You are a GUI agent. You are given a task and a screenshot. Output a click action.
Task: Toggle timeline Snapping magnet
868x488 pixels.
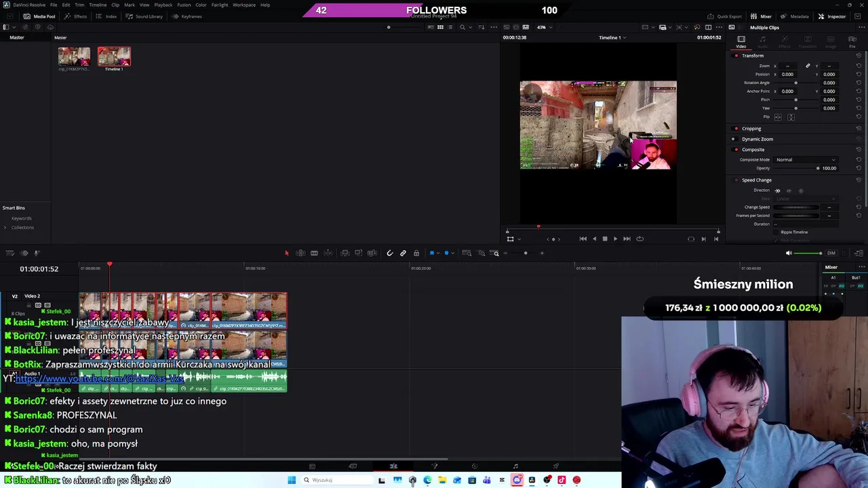point(389,253)
